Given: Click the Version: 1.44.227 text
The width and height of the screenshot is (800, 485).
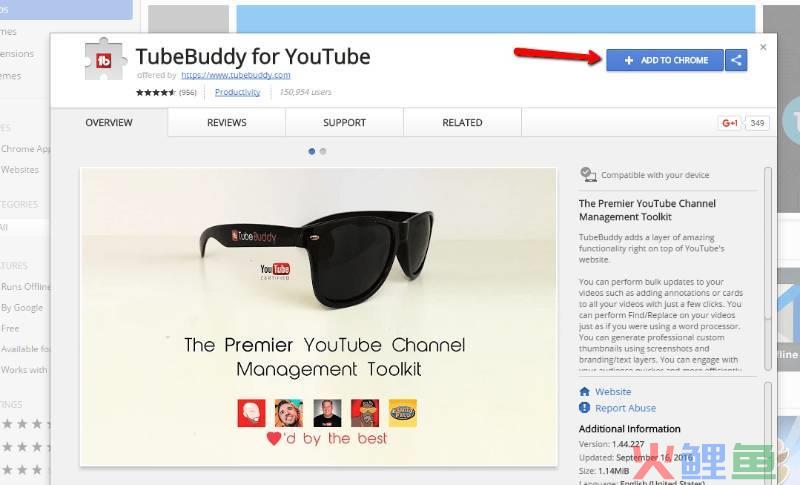Looking at the screenshot, I should 611,444.
